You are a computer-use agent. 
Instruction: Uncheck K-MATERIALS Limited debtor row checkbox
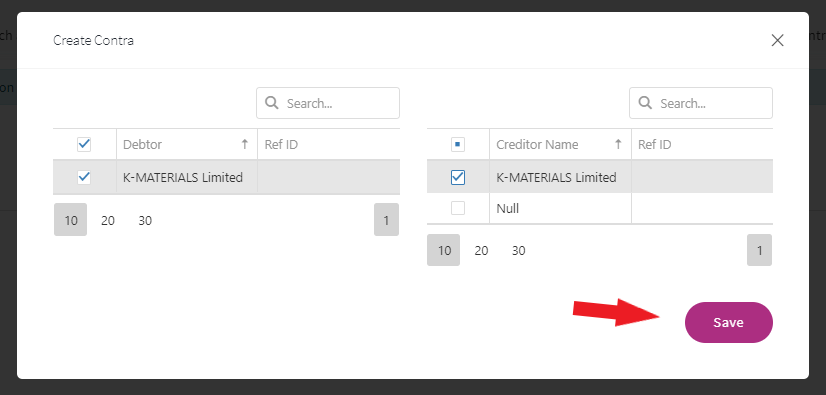(x=84, y=177)
